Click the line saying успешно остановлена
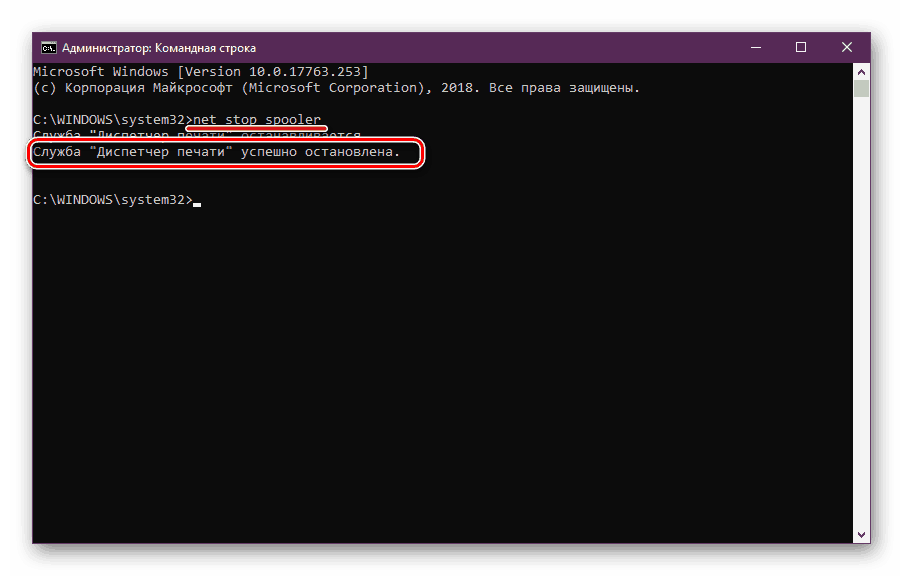 216,152
